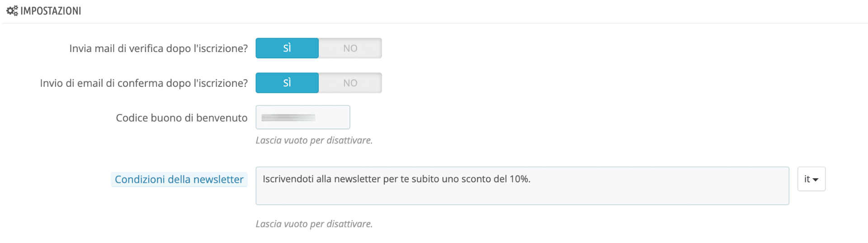The width and height of the screenshot is (868, 243).
Task: Click "Codice buono di benvenuto" label text
Action: (x=181, y=118)
